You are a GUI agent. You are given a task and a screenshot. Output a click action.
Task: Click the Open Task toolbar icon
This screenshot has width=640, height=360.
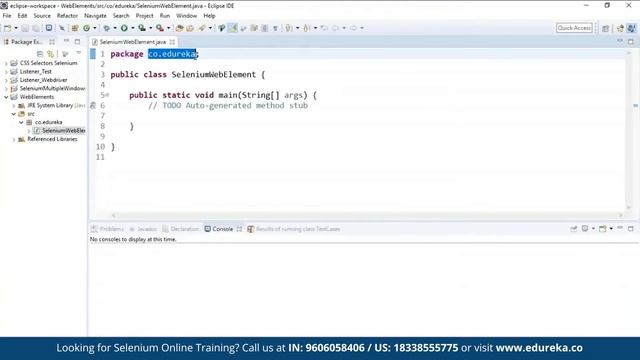[x=190, y=28]
